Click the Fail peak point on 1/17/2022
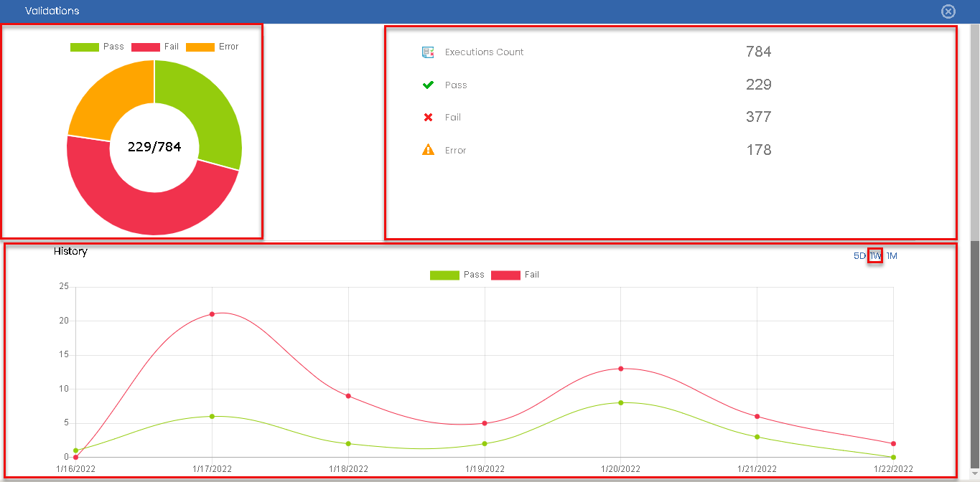The image size is (980, 482). point(212,314)
